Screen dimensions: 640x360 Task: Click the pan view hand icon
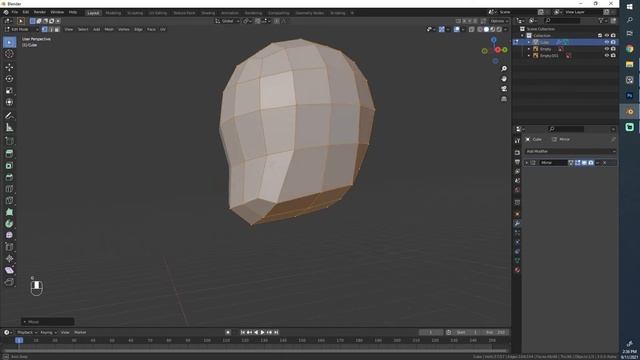(504, 79)
